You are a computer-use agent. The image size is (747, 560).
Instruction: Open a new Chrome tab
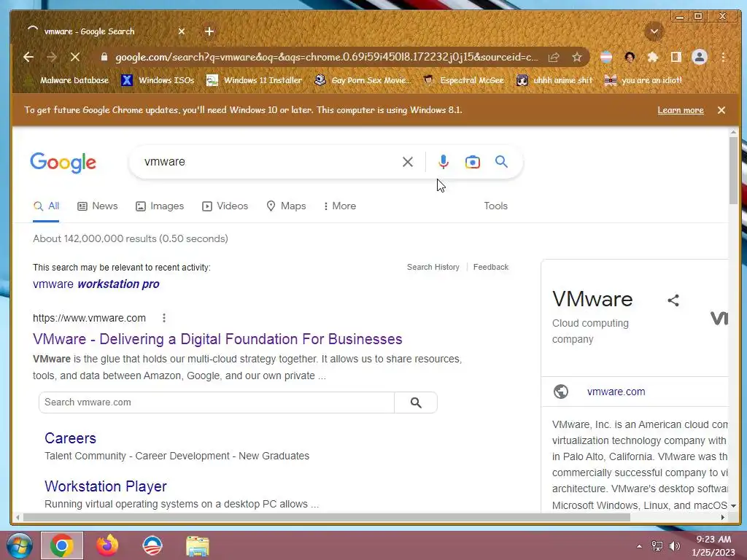click(x=209, y=31)
